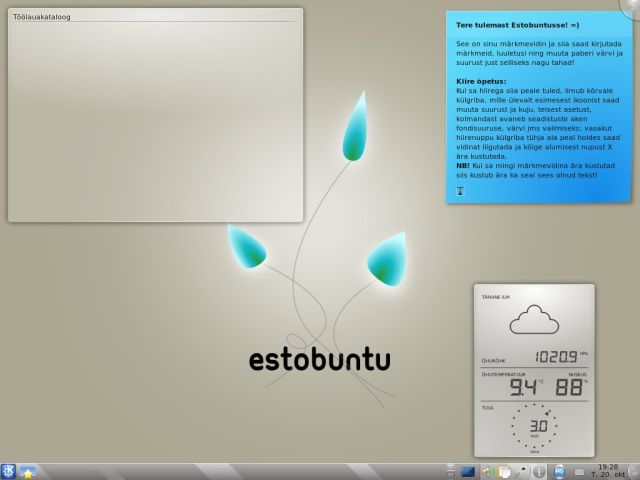
Task: Click the 'Tere tulemast Estobuntusse!' note heading
Action: (x=518, y=25)
